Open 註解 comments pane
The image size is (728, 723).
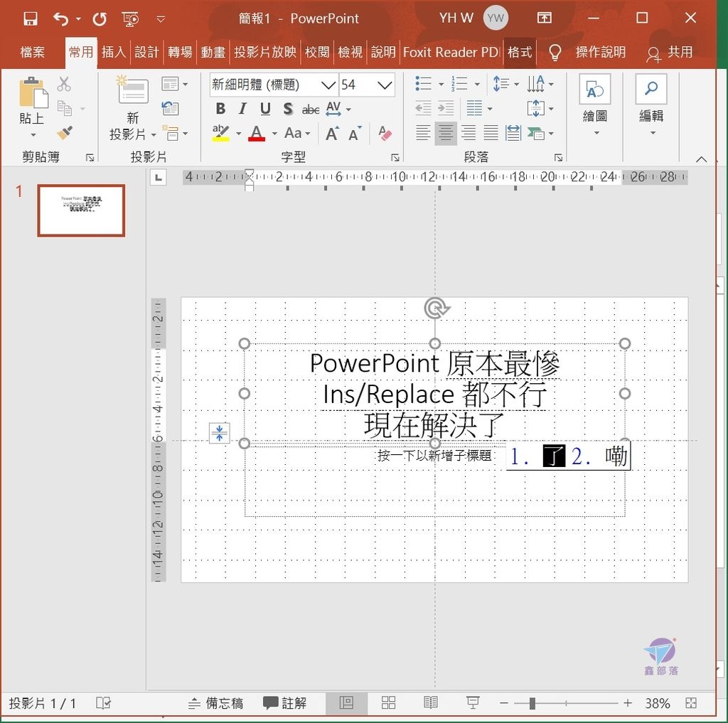pos(284,703)
